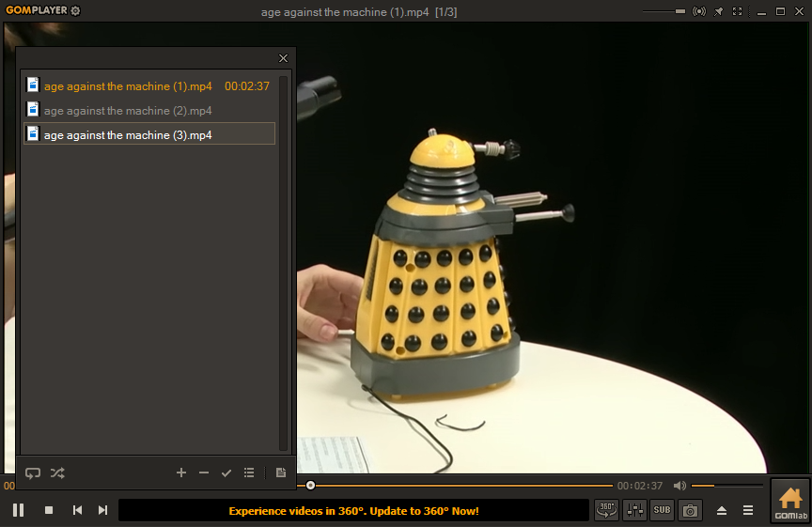812x527 pixels.
Task: Stop the video playback
Action: [49, 510]
